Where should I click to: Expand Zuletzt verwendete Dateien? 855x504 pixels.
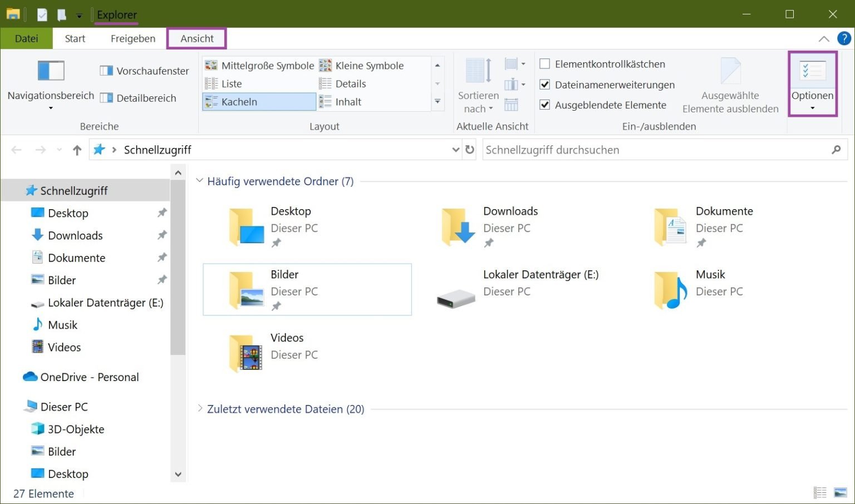200,408
